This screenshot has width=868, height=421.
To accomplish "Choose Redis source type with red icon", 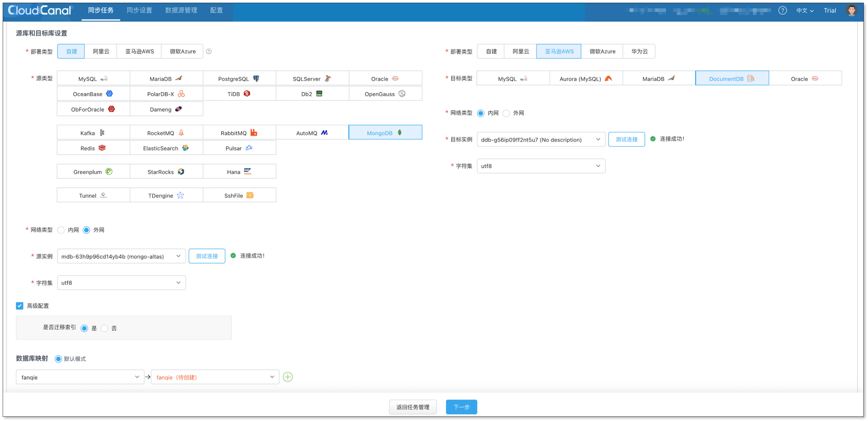I will coord(102,148).
